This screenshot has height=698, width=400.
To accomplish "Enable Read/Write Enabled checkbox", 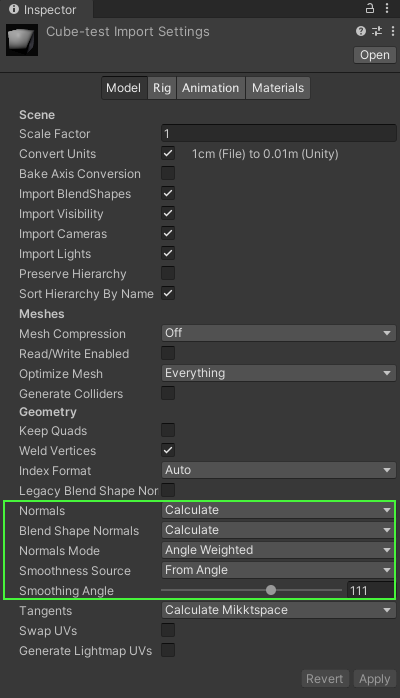I will click(x=168, y=353).
